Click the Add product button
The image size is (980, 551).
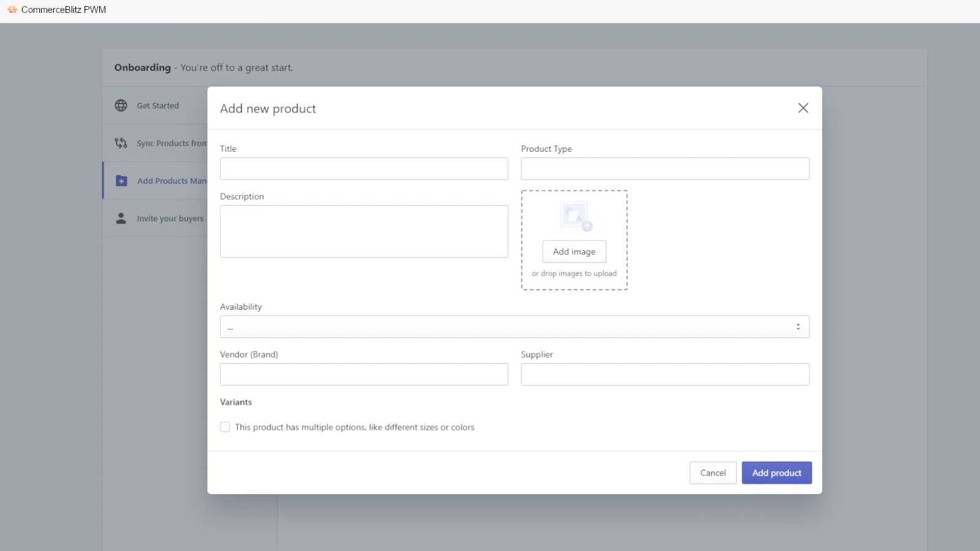click(x=777, y=473)
